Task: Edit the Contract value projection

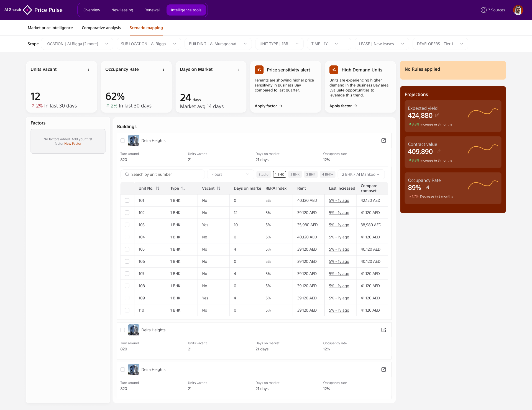Action: [439, 151]
